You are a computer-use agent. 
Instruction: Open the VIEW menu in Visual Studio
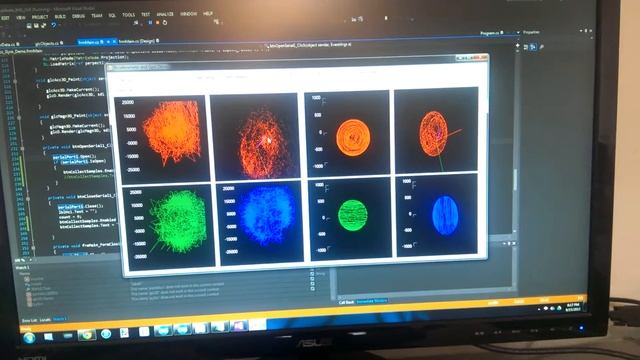coord(20,18)
